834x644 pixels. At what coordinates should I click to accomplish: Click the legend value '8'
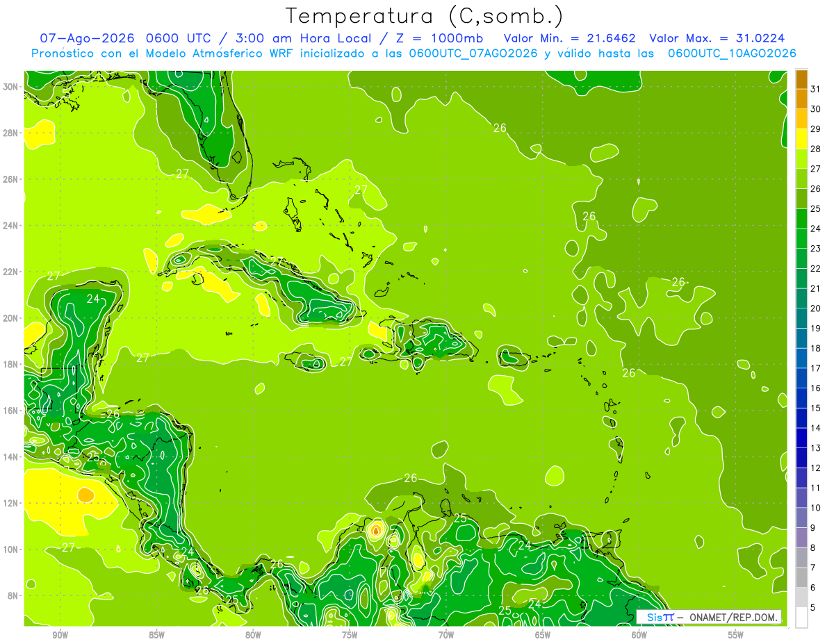click(813, 547)
